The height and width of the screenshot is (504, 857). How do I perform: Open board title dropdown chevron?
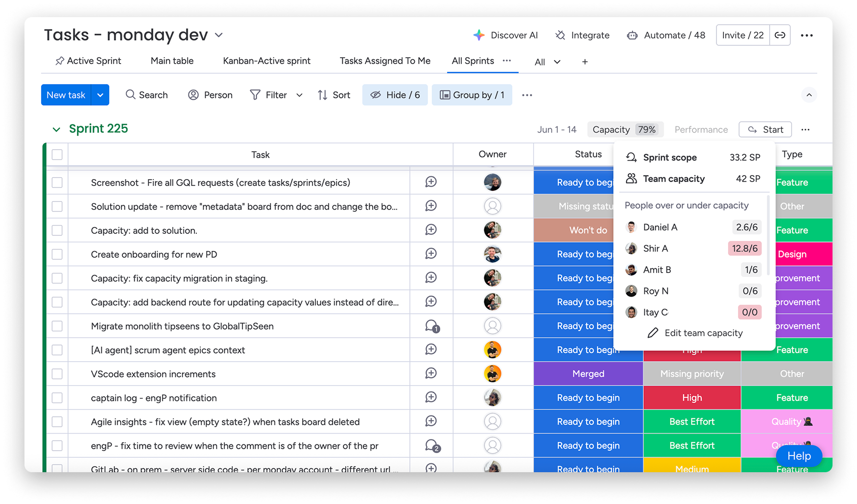219,35
